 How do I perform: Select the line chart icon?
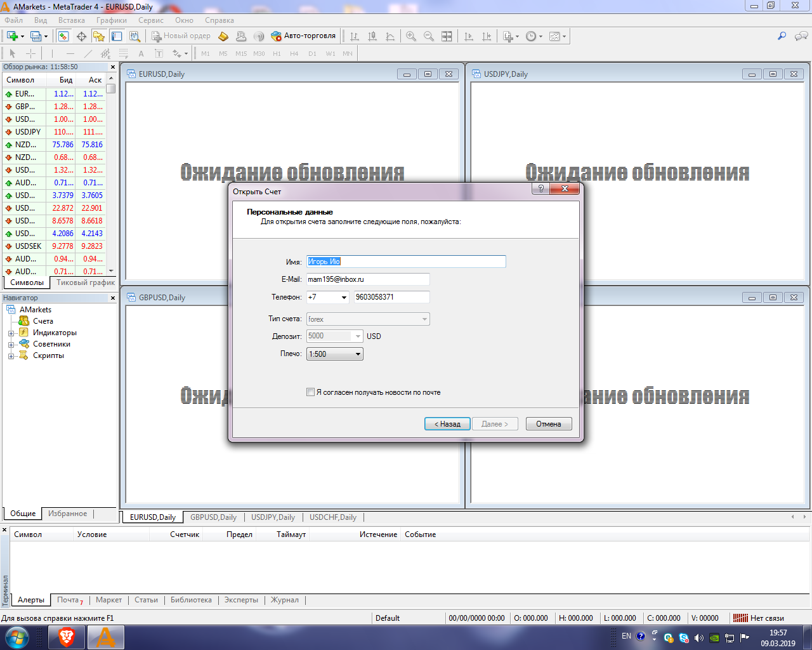390,36
